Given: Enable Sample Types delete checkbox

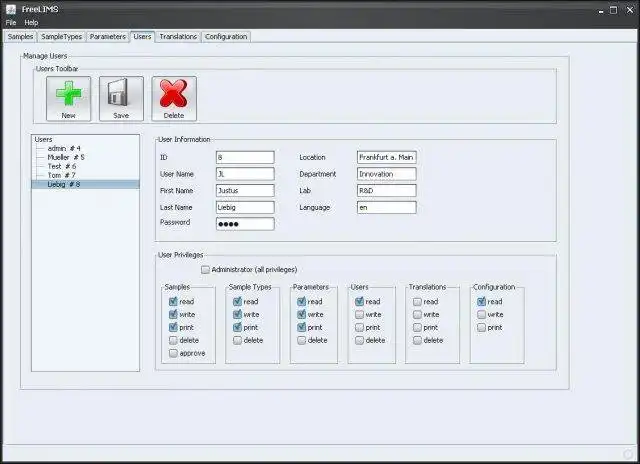Looking at the screenshot, I should pos(238,340).
